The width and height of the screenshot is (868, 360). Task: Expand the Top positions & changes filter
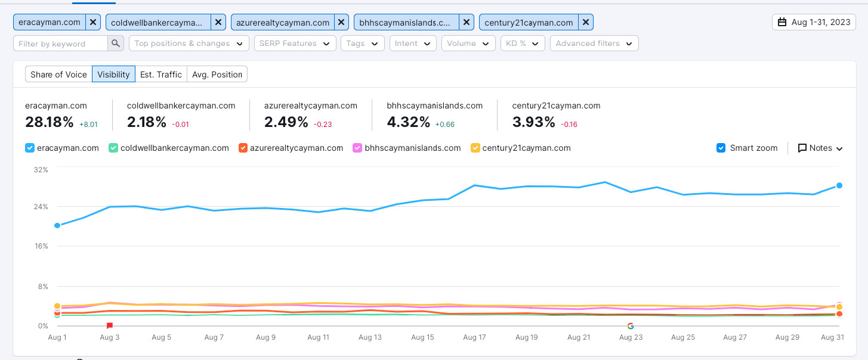click(x=189, y=44)
